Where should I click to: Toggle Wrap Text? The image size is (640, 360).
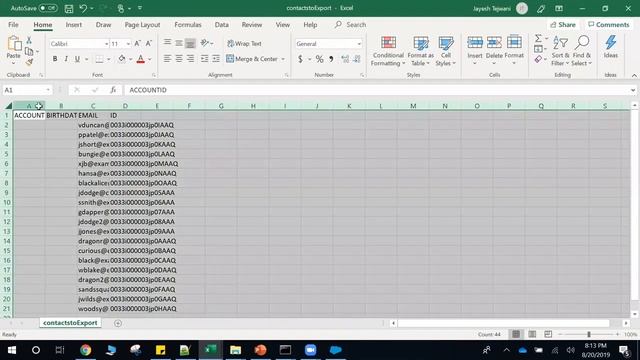point(244,43)
